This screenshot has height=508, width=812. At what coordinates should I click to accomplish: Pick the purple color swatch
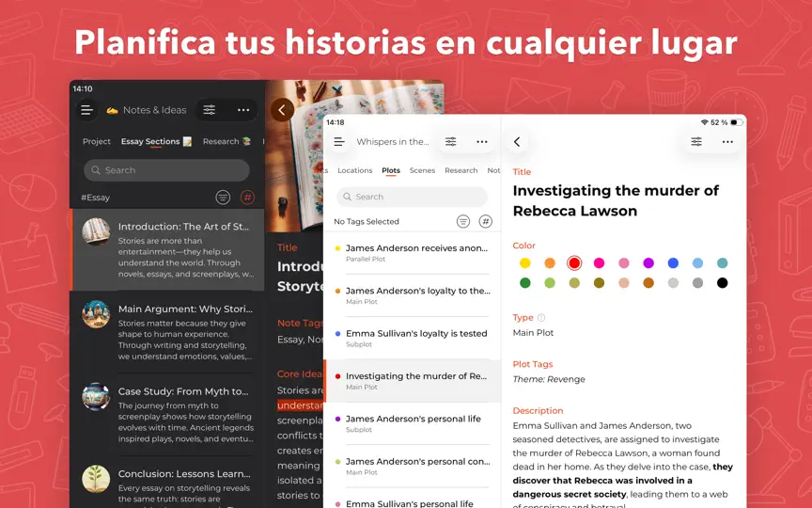tap(648, 262)
